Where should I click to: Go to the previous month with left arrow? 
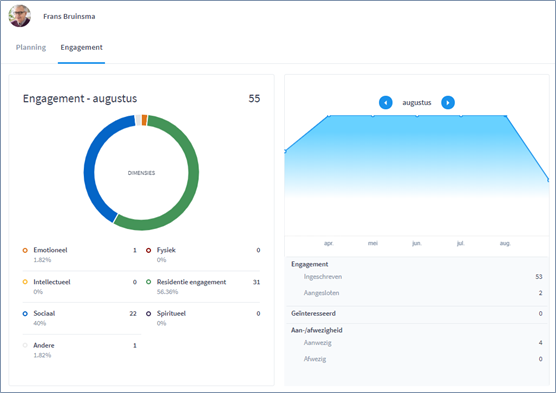click(385, 103)
